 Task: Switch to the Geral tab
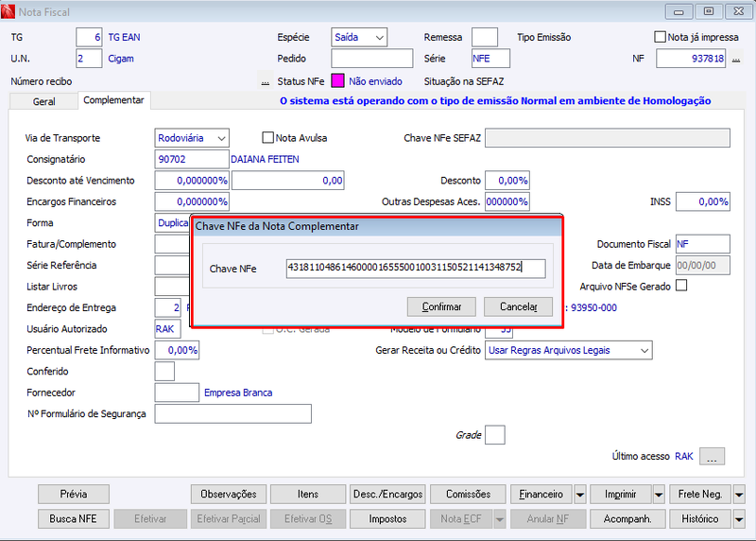coord(43,101)
